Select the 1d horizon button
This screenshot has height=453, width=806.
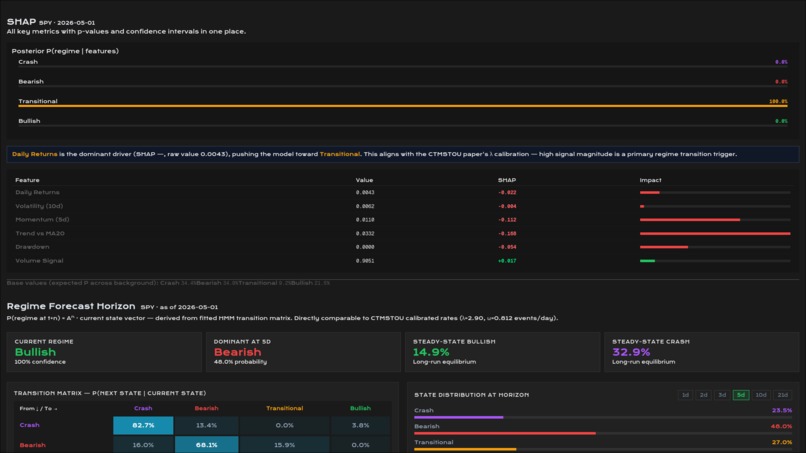(685, 395)
